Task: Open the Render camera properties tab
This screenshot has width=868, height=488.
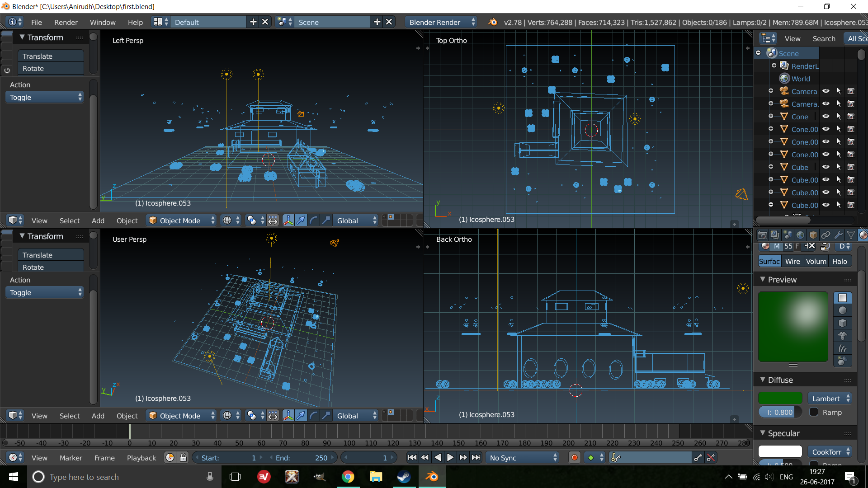Action: (762, 235)
